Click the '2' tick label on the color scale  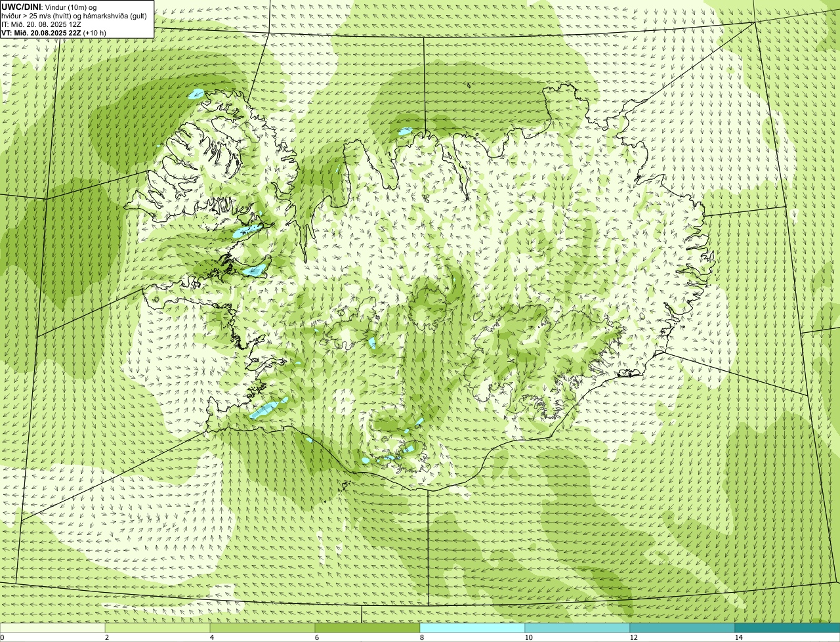108,637
